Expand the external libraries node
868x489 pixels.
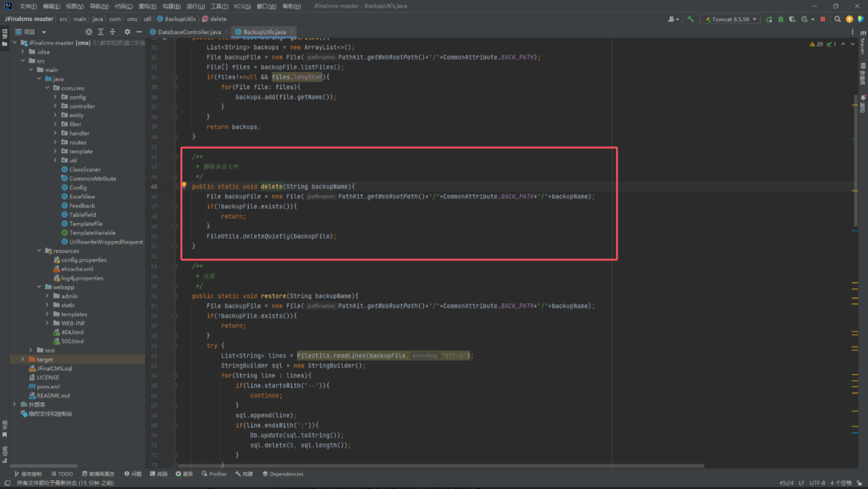click(15, 404)
